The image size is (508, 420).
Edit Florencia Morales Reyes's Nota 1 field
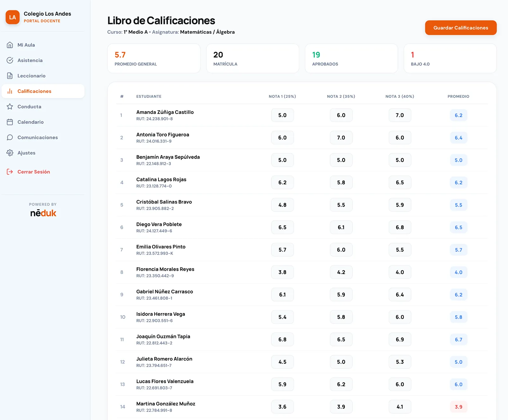point(282,272)
